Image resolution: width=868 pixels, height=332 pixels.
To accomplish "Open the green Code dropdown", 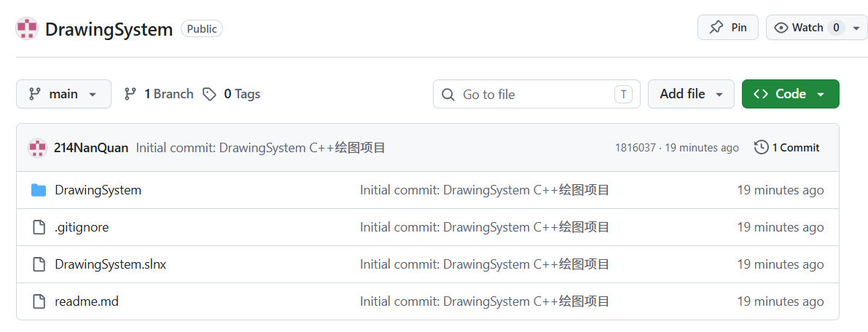I will pyautogui.click(x=791, y=94).
